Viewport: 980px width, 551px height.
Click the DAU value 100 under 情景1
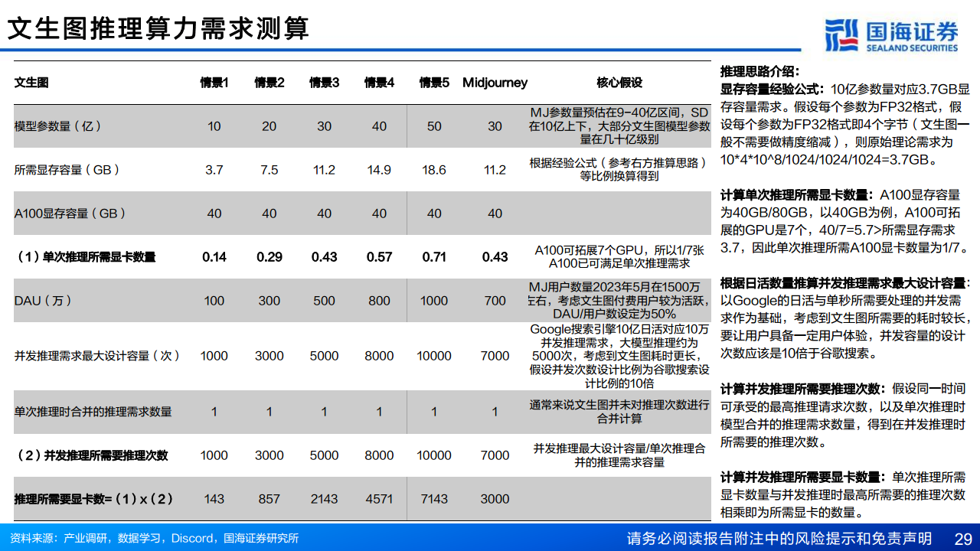pos(214,301)
